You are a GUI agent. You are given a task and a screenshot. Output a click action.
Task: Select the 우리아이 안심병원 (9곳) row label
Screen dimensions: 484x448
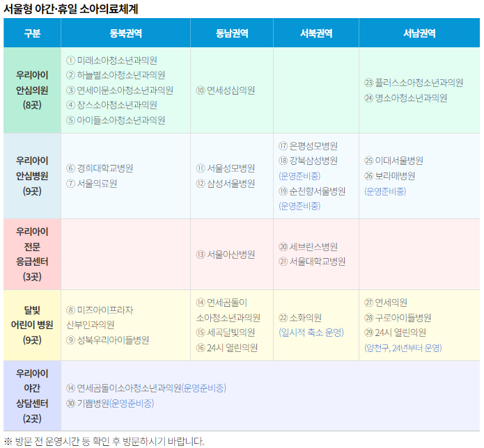(32, 176)
